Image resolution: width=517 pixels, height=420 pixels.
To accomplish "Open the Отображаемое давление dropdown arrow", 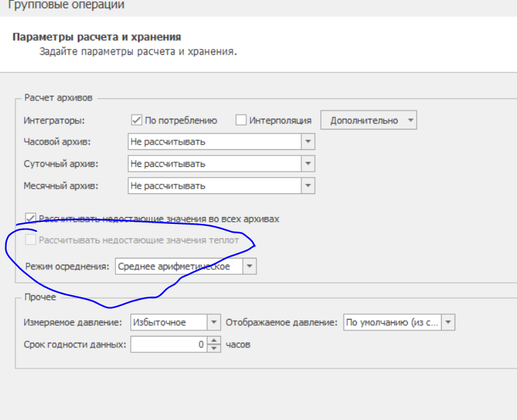I will [x=448, y=322].
